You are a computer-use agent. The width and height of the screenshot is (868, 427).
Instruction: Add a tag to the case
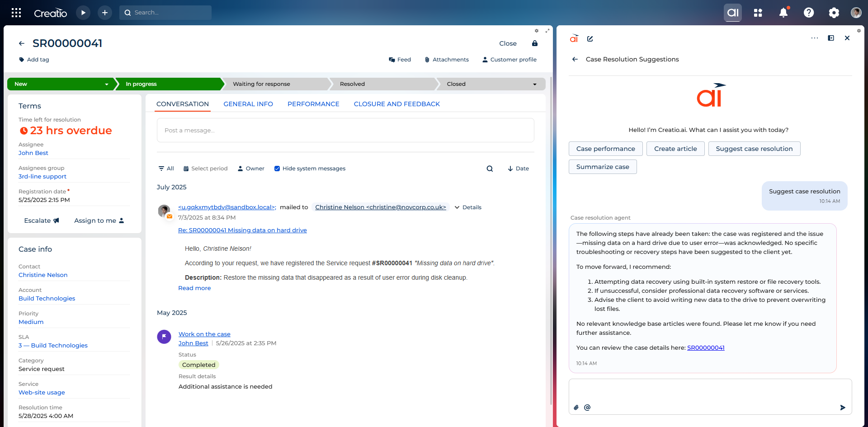(34, 60)
